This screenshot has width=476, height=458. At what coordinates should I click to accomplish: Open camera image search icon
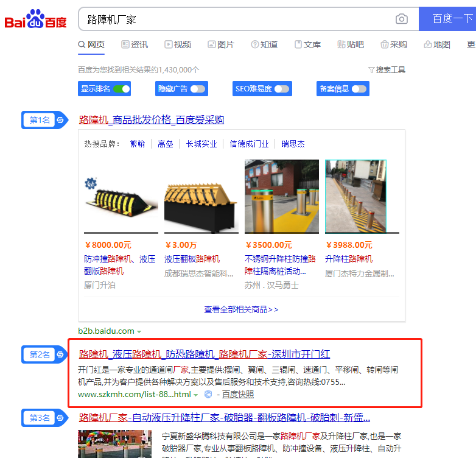point(401,19)
